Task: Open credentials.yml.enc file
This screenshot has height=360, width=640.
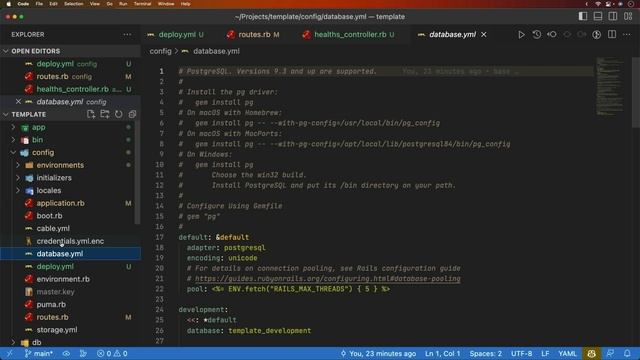Action: pyautogui.click(x=70, y=241)
